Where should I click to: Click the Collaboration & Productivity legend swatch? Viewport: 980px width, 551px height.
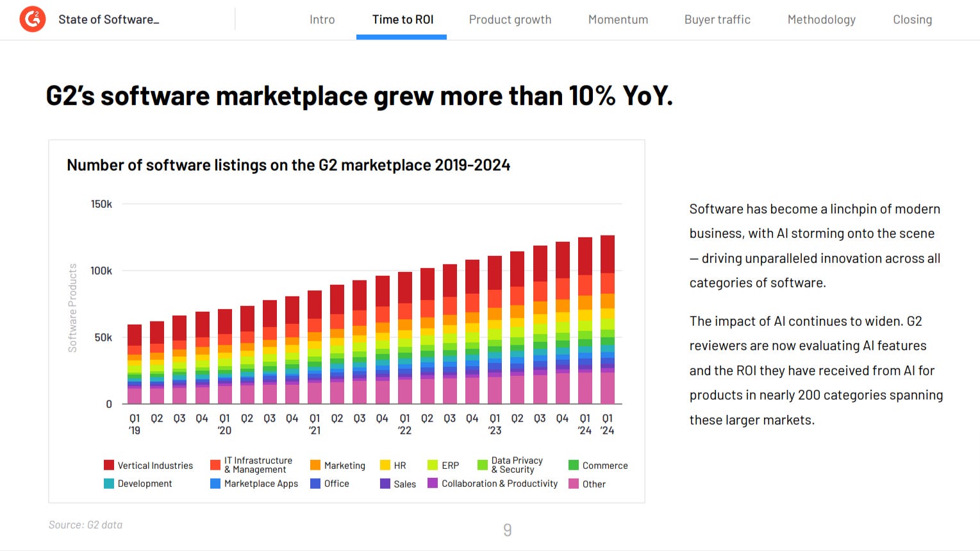[433, 482]
